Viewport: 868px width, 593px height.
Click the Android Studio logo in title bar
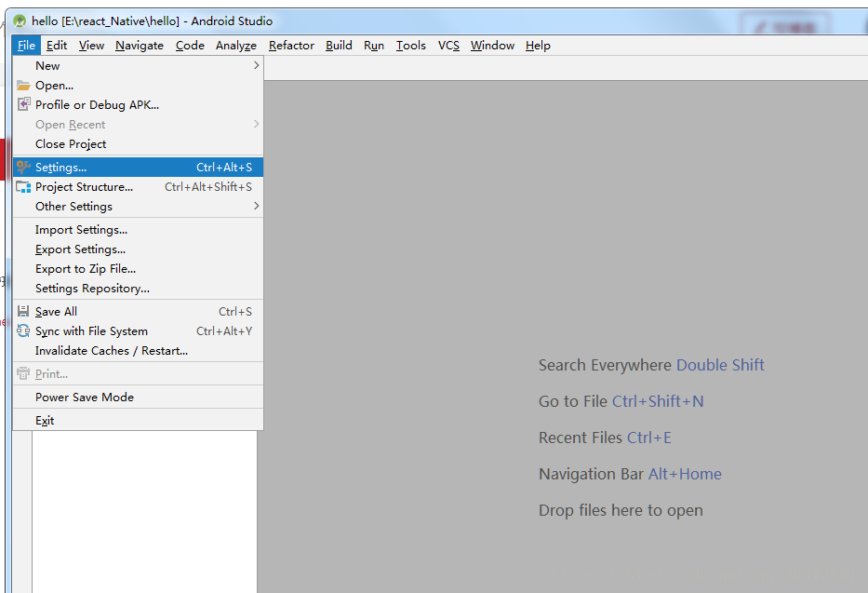tap(20, 21)
